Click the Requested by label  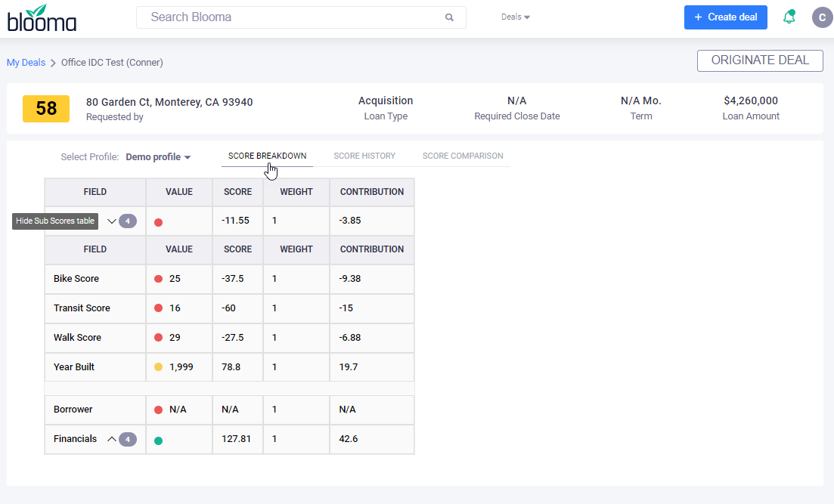pos(115,117)
